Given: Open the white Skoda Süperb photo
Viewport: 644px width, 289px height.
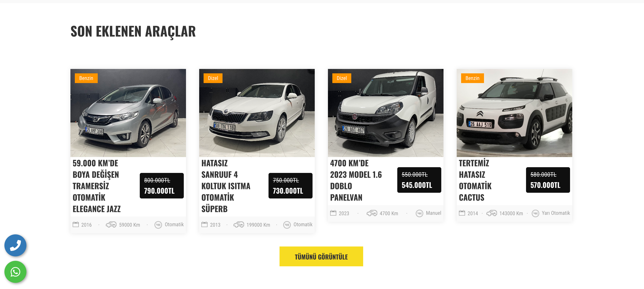Looking at the screenshot, I should [257, 113].
